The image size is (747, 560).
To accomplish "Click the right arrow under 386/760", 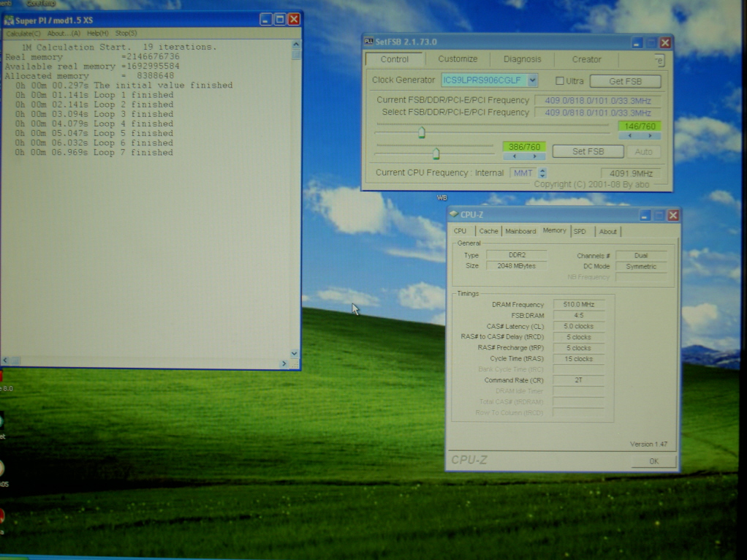I will 534,156.
